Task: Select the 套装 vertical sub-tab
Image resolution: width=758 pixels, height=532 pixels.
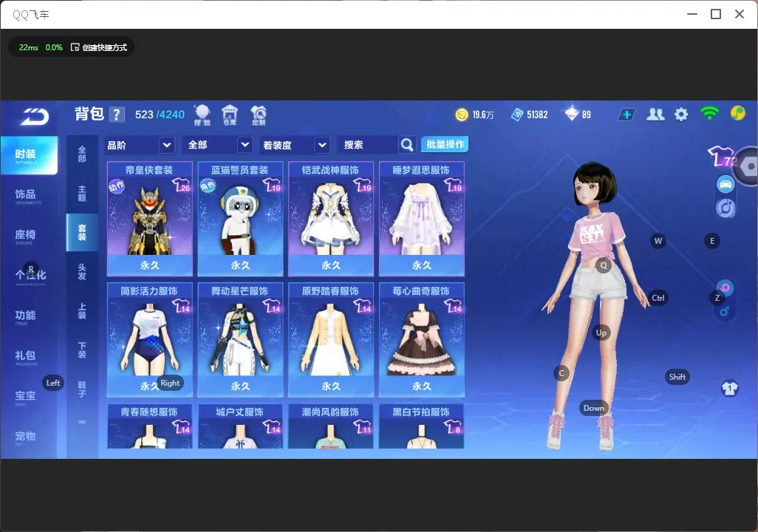Action: pyautogui.click(x=82, y=233)
